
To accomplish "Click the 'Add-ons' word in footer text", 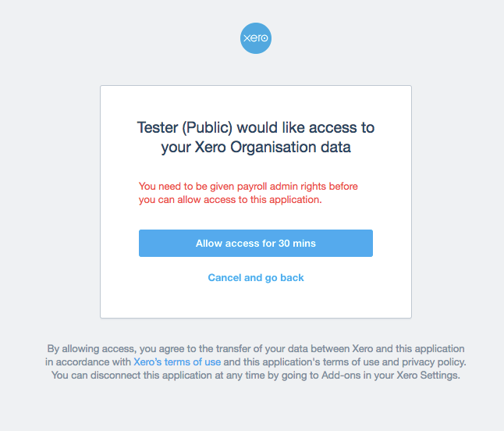I will 341,375.
